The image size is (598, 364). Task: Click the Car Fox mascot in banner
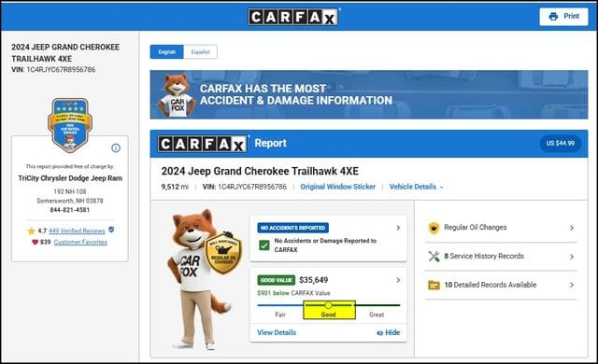(177, 95)
